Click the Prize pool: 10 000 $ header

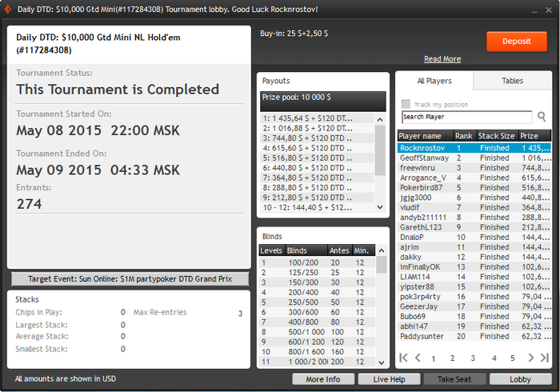pyautogui.click(x=323, y=102)
